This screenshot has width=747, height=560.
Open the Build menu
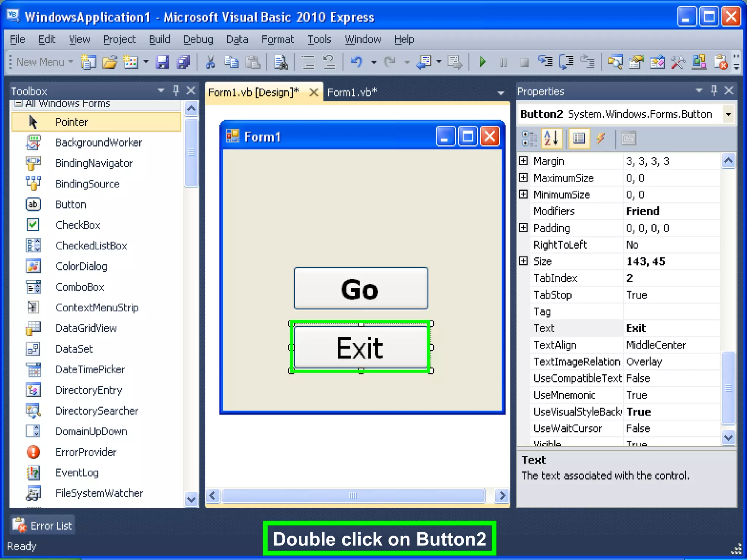(x=159, y=39)
